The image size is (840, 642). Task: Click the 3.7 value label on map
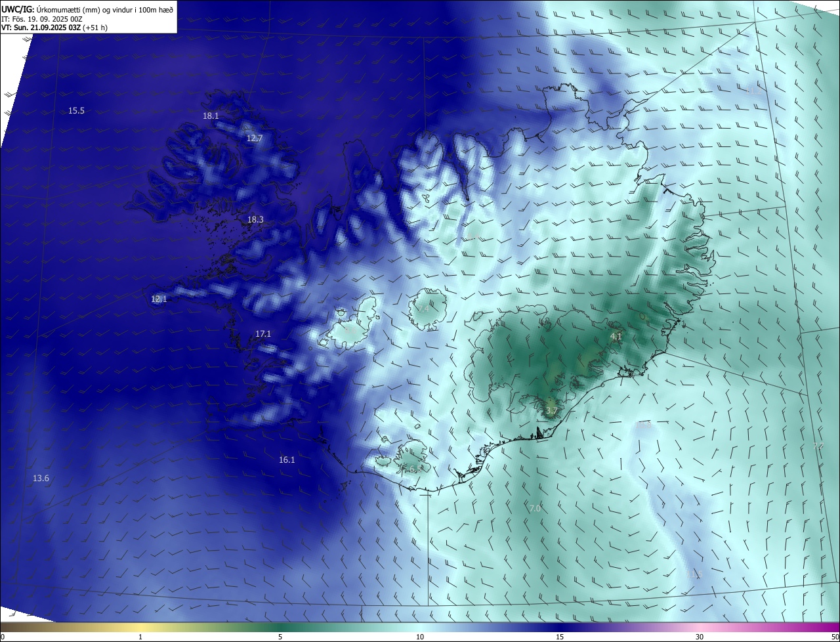[551, 412]
